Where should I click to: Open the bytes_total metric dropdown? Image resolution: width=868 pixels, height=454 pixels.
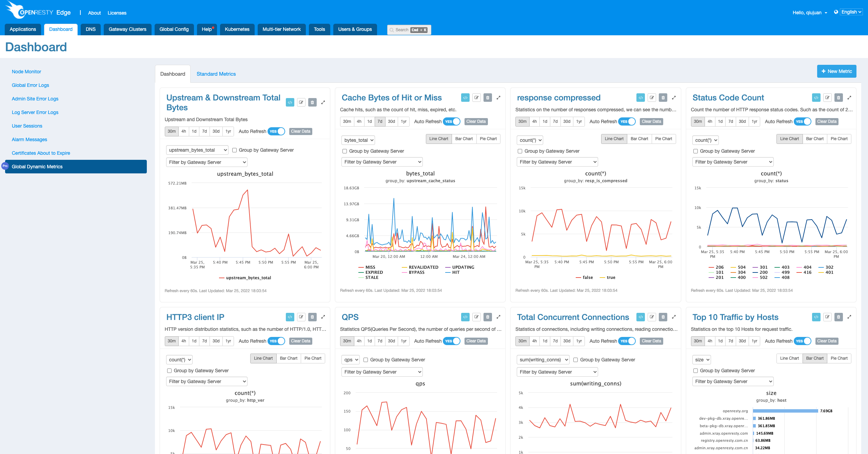pos(358,140)
